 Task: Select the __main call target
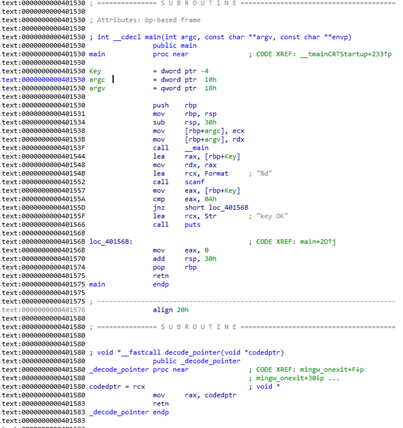[x=197, y=148]
